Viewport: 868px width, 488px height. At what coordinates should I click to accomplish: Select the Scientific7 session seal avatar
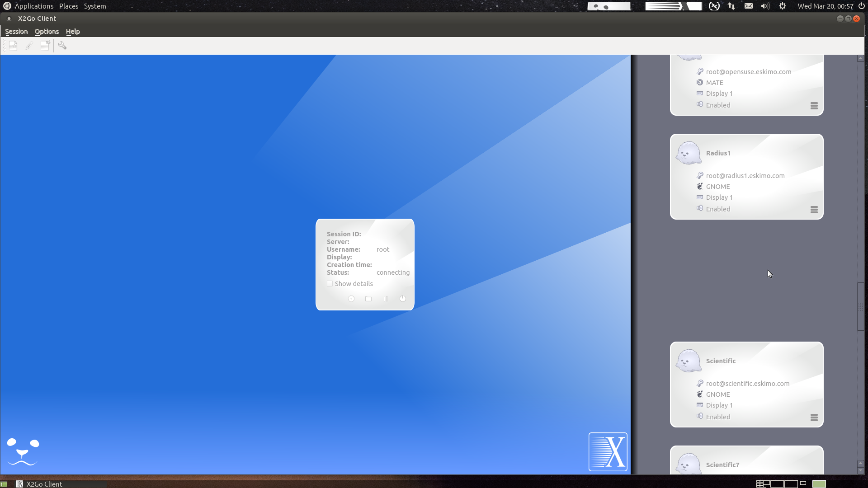pos(689,464)
